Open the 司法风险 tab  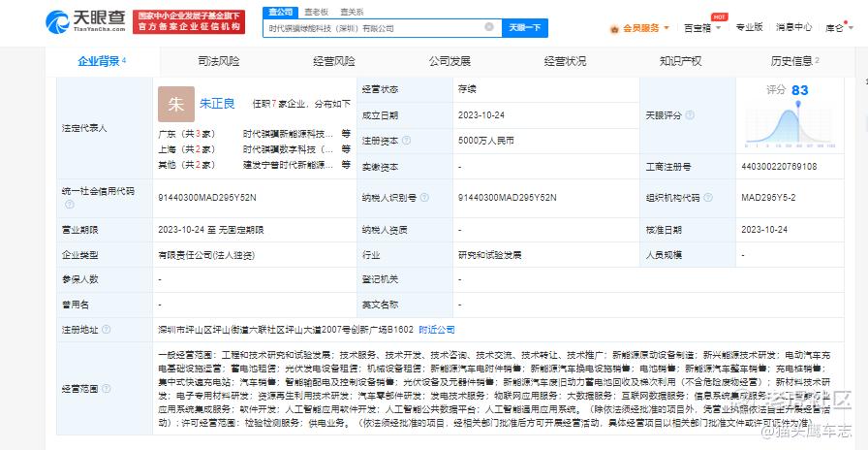(218, 61)
